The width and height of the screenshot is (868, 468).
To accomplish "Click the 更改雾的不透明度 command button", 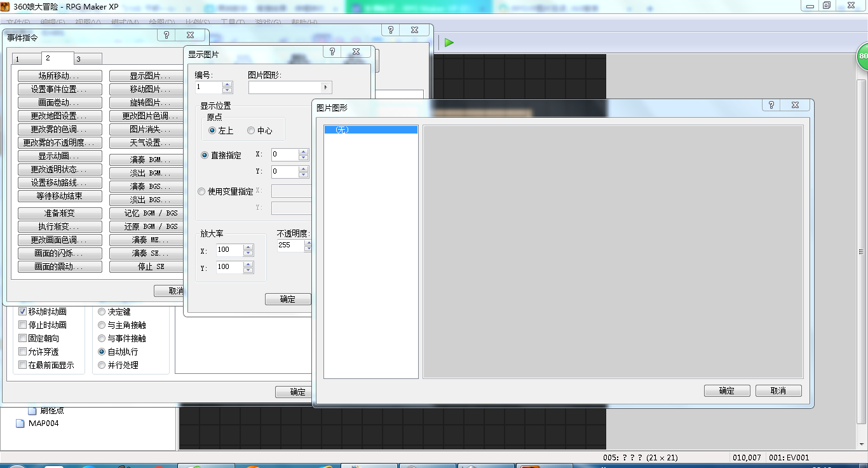I will [x=60, y=143].
